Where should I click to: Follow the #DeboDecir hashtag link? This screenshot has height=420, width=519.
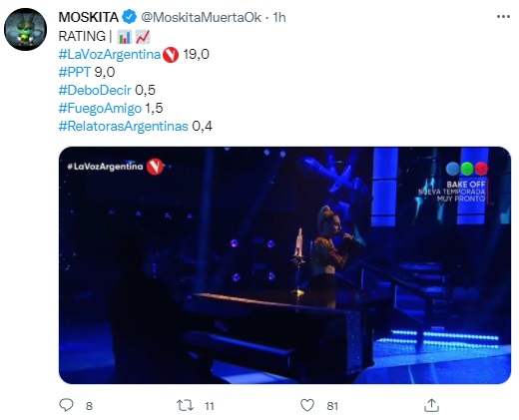95,90
